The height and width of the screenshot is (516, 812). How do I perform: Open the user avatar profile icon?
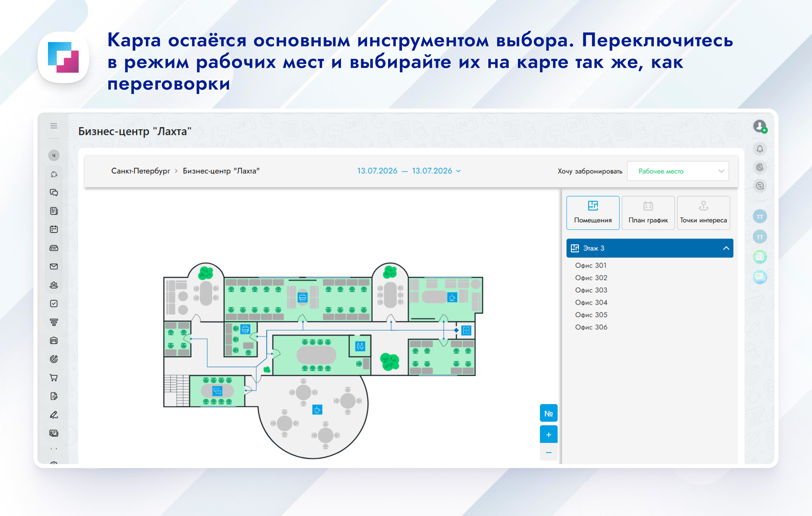tap(759, 126)
